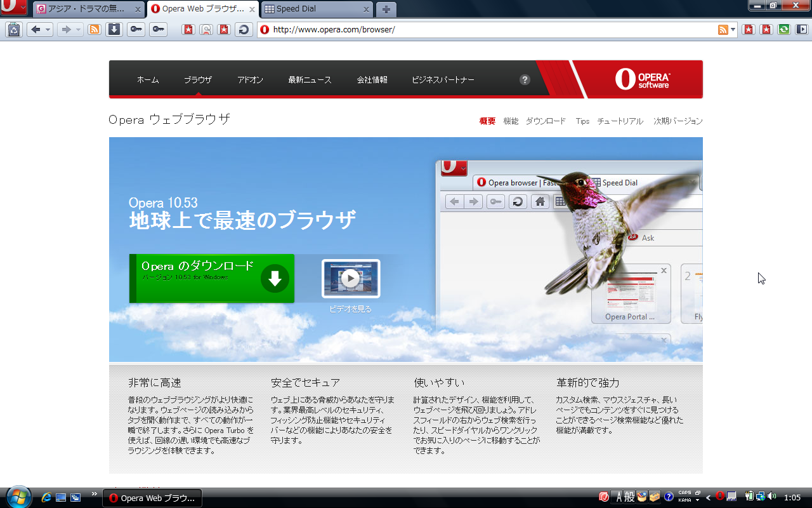Click the blue help icon in the language bar

click(x=669, y=497)
